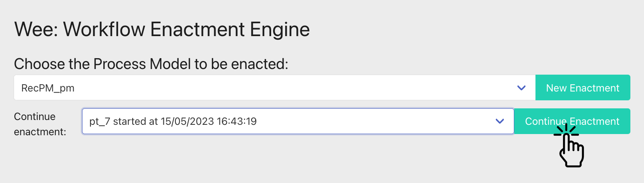Screen dimensions: 644x183
Task: Click the Continue Enactment button
Action: point(572,121)
